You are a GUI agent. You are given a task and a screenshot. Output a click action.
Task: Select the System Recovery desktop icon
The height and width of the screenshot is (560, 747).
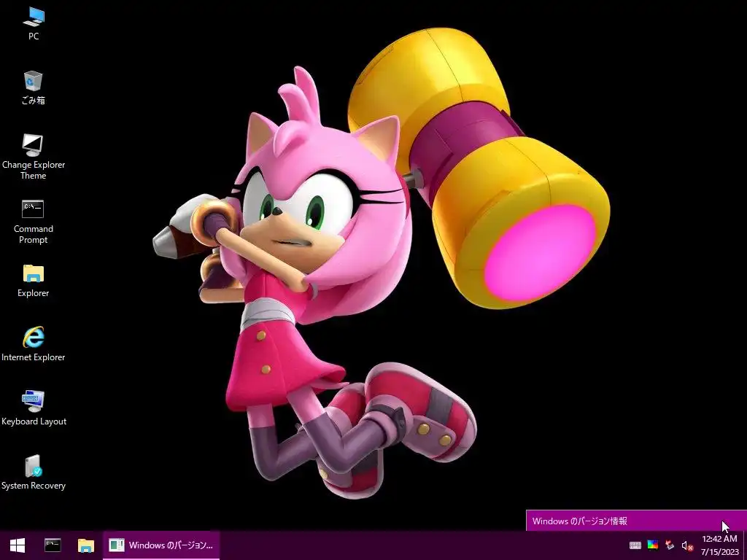click(x=34, y=472)
